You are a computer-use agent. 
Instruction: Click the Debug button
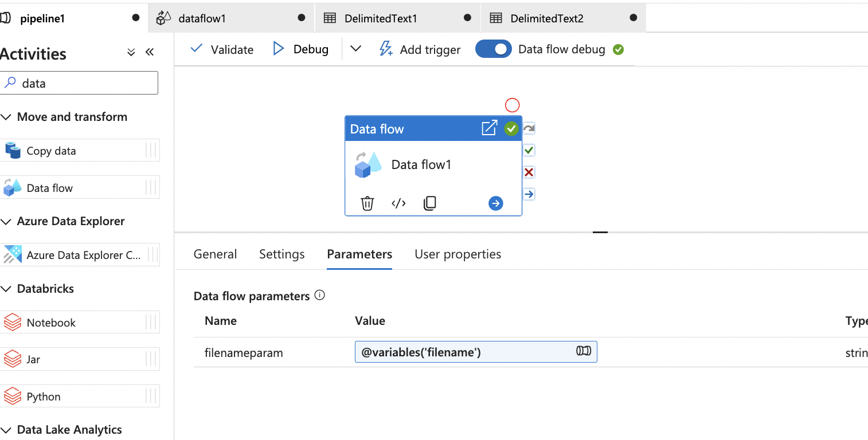click(300, 49)
